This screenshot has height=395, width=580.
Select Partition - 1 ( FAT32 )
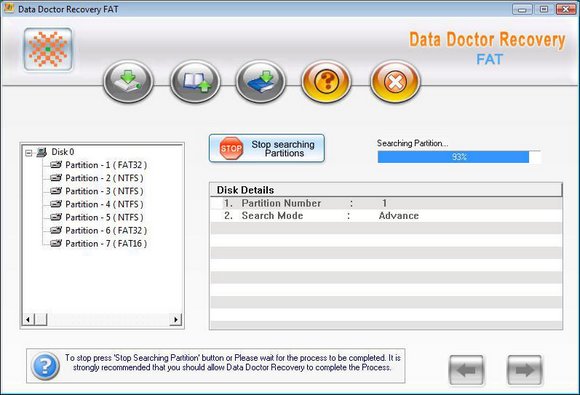pos(106,165)
